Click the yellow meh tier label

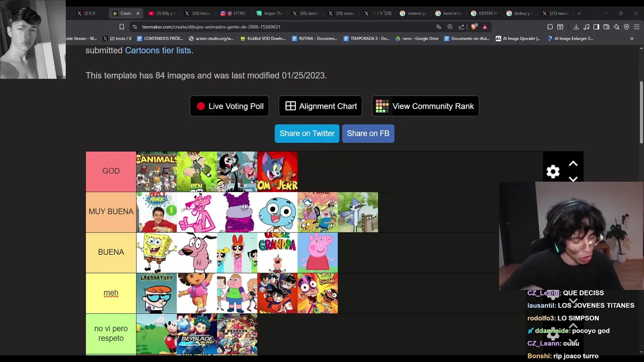tap(111, 293)
